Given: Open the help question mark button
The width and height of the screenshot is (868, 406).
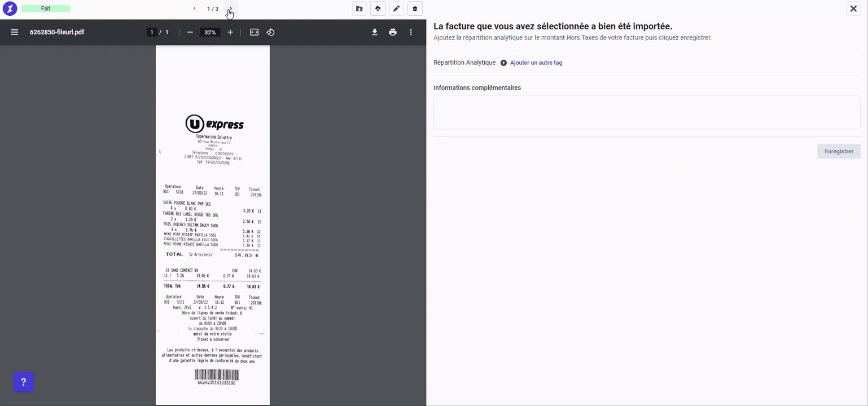Looking at the screenshot, I should click(x=24, y=382).
